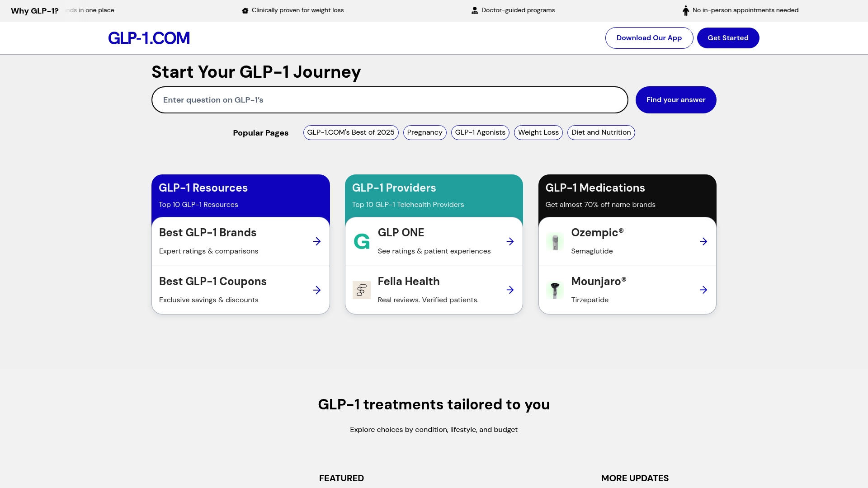Click inside the GLP-1 question search field
The width and height of the screenshot is (868, 488).
[389, 99]
